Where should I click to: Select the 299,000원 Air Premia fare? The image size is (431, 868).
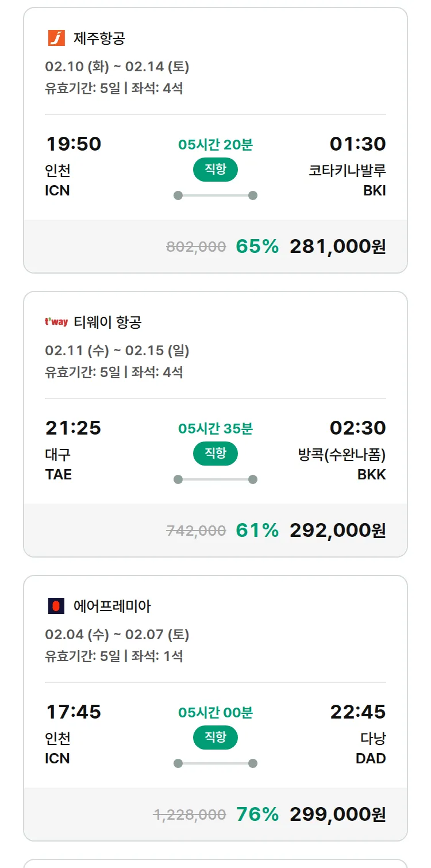pos(337,815)
